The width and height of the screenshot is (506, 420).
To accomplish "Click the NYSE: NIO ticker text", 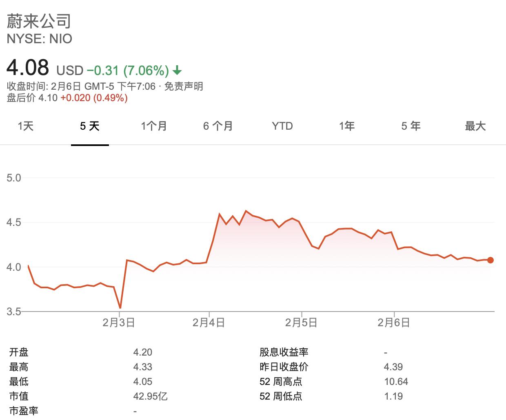I will [40, 39].
